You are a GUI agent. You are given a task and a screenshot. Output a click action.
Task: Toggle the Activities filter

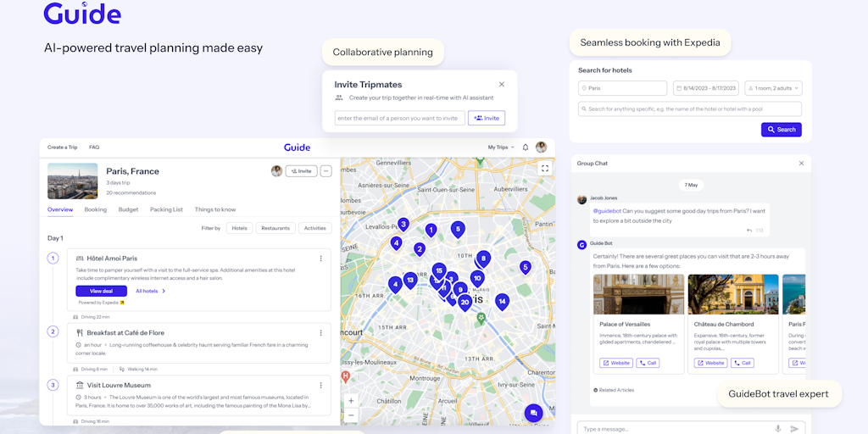315,228
